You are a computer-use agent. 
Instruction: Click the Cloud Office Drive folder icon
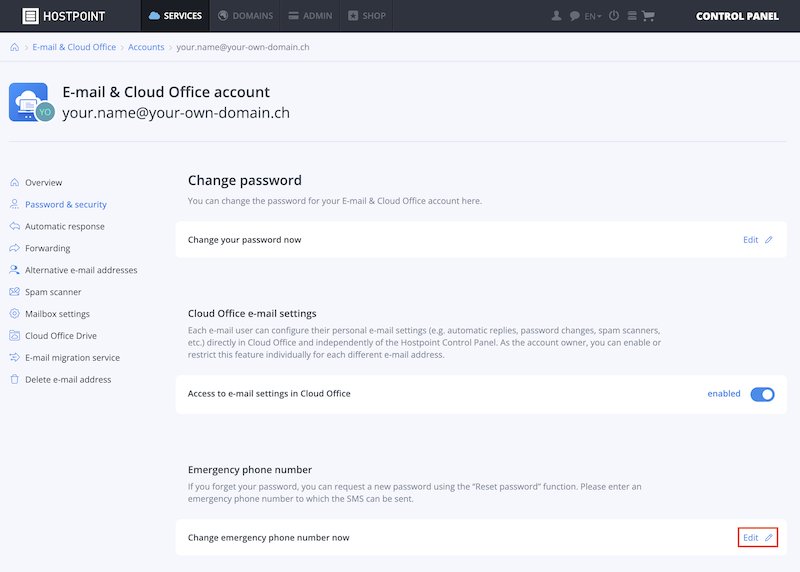pos(15,335)
